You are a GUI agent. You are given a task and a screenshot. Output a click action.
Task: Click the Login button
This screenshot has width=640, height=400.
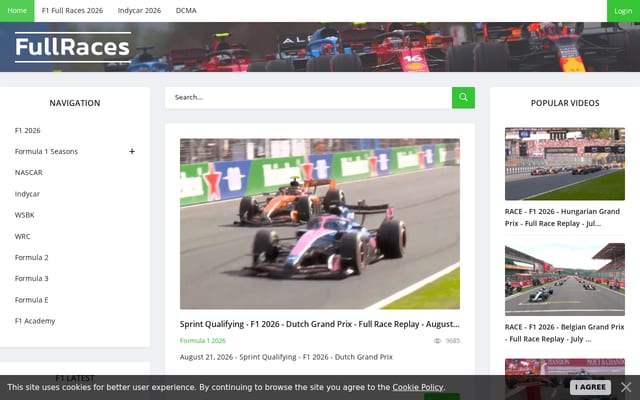point(623,11)
